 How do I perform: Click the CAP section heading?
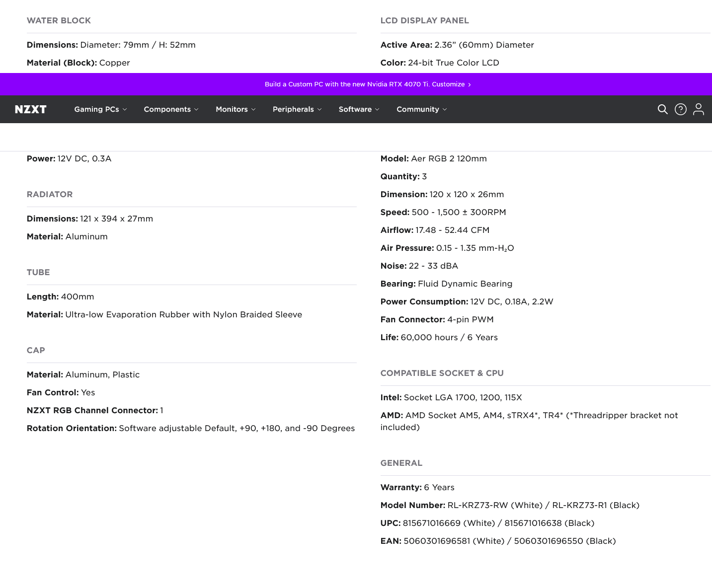coord(36,351)
